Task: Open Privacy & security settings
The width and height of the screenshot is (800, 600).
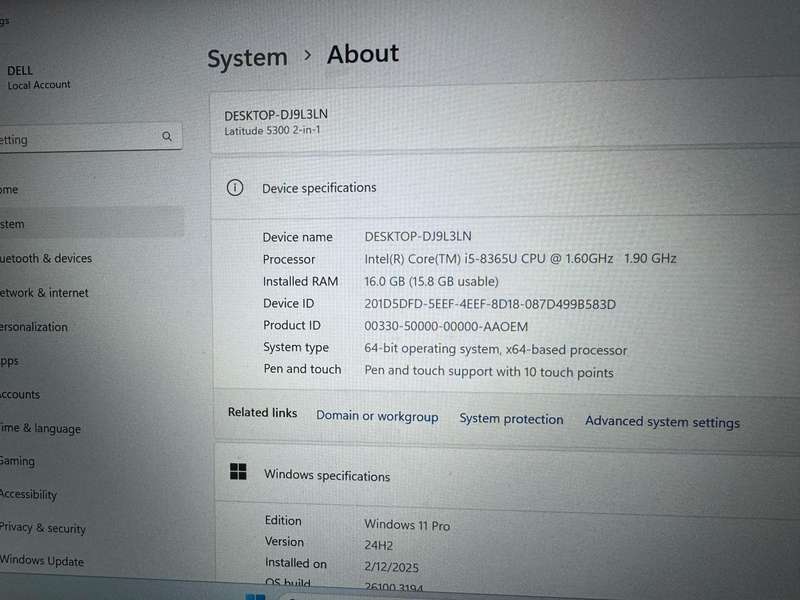Action: (43, 528)
